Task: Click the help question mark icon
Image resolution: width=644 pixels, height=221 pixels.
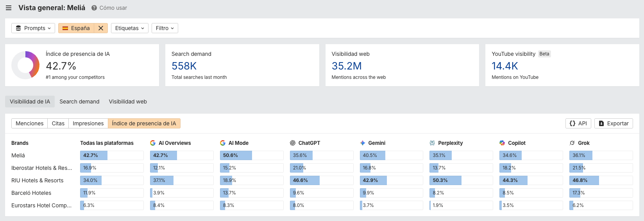Action: (x=94, y=8)
